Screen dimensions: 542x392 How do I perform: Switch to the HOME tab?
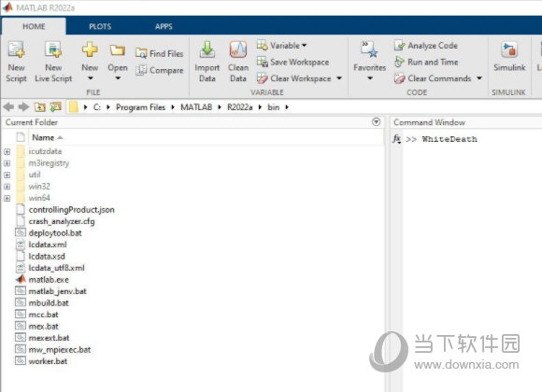pos(34,26)
